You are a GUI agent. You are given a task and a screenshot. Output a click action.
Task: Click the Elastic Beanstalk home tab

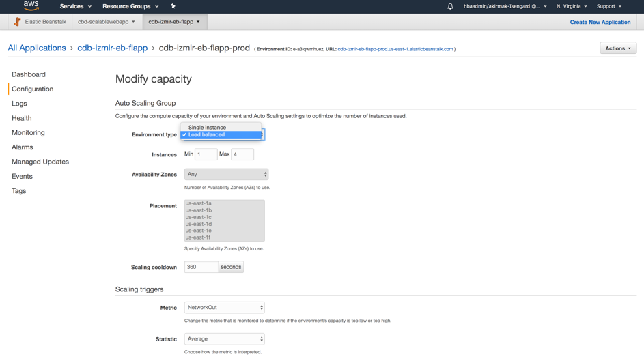[x=40, y=22]
